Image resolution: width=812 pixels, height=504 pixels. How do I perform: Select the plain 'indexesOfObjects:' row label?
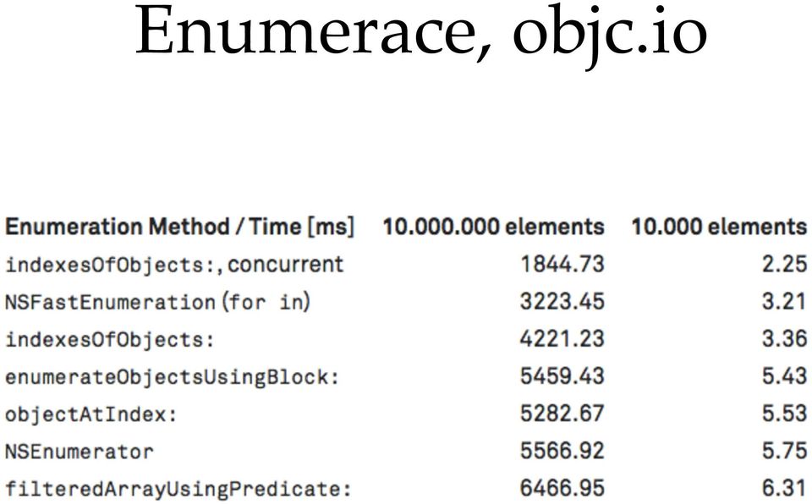click(x=110, y=339)
